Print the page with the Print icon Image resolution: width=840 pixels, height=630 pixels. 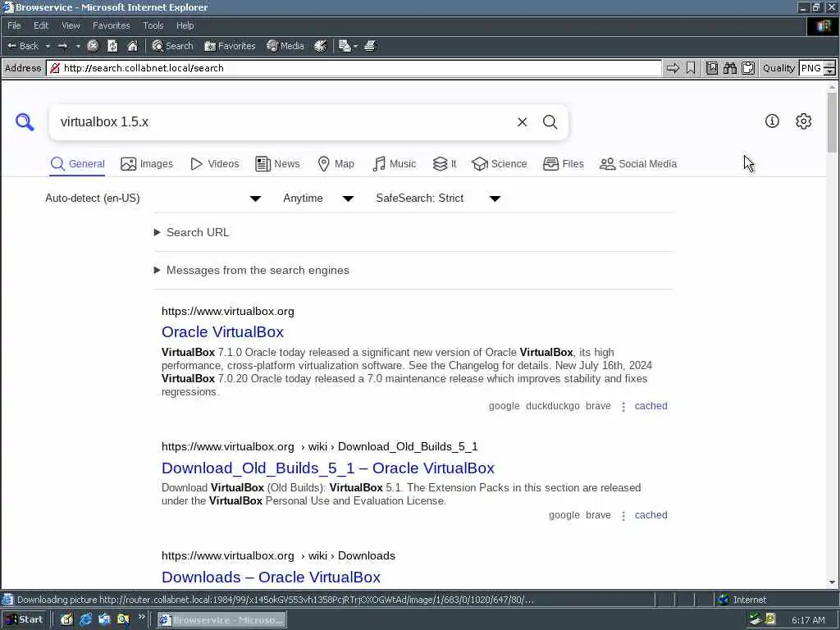tap(370, 46)
